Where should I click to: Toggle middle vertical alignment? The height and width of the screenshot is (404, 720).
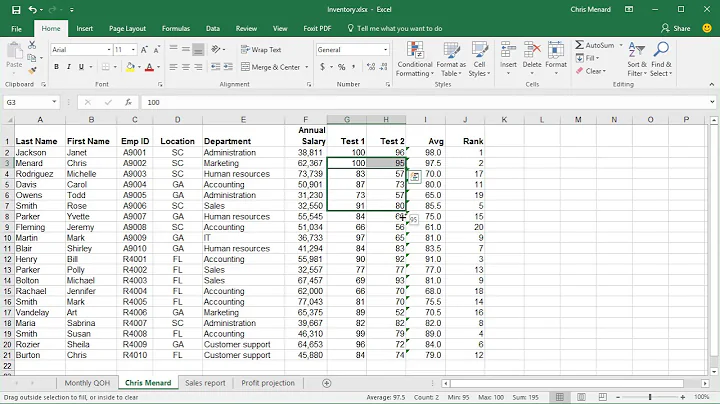[186, 50]
